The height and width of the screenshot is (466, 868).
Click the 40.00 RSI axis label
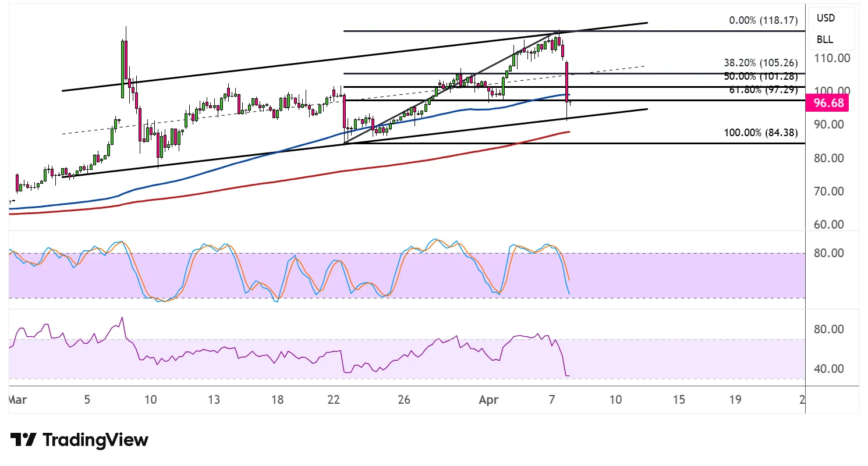(x=832, y=368)
